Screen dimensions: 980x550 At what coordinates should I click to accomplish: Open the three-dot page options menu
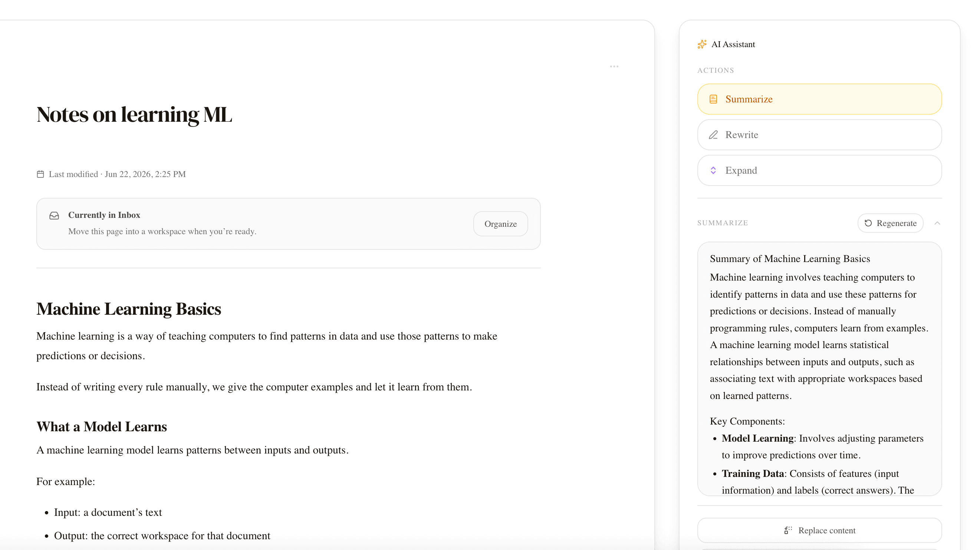click(x=614, y=66)
